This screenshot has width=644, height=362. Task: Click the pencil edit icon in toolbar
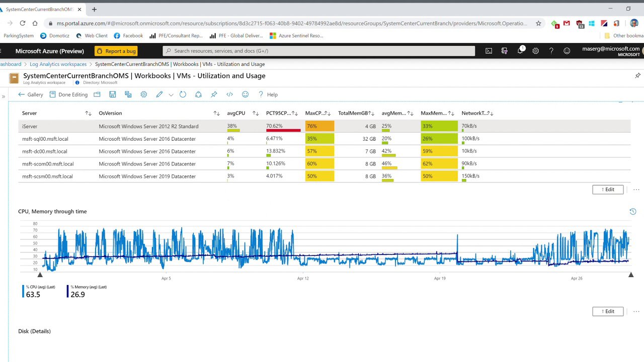click(159, 95)
